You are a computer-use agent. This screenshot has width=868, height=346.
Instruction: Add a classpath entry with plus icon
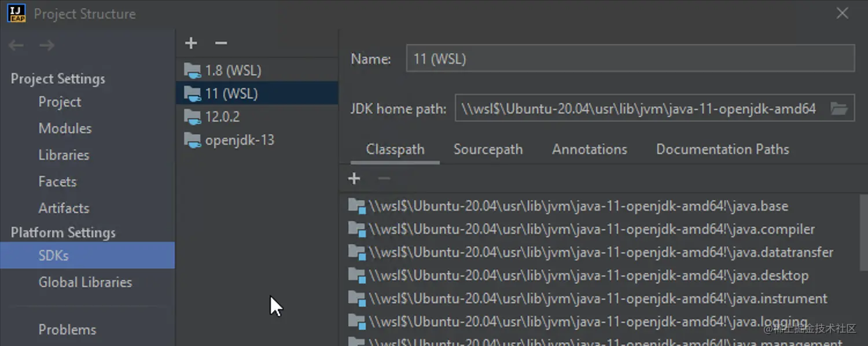354,178
